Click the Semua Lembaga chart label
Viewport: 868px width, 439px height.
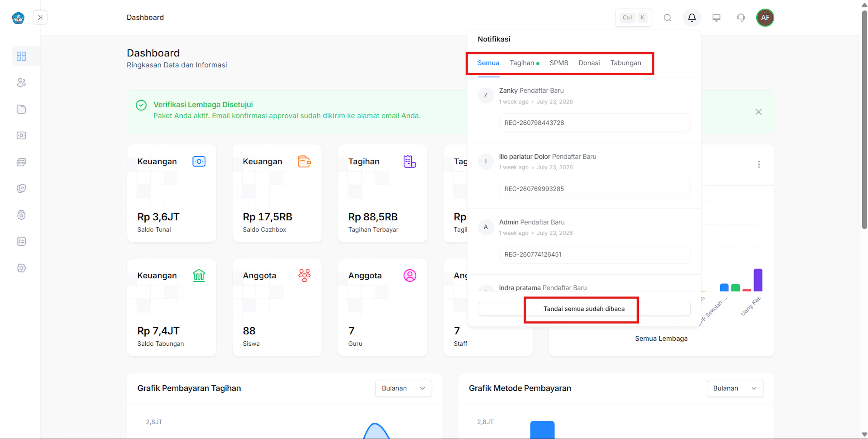(661, 338)
